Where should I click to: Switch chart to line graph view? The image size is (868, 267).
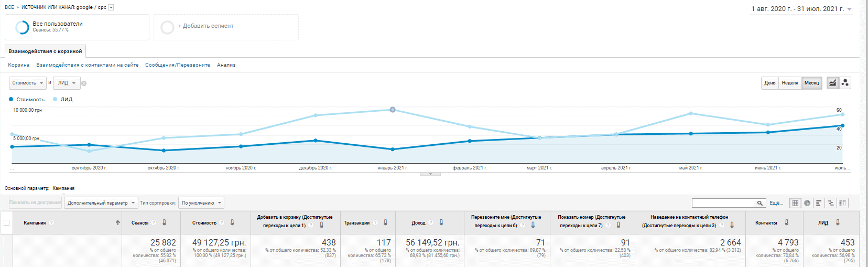tap(832, 83)
